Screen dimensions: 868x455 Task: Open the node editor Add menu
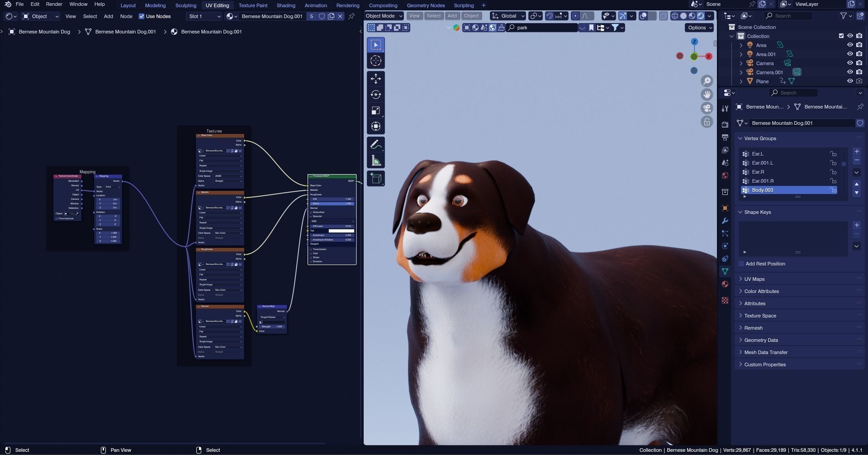click(x=109, y=16)
